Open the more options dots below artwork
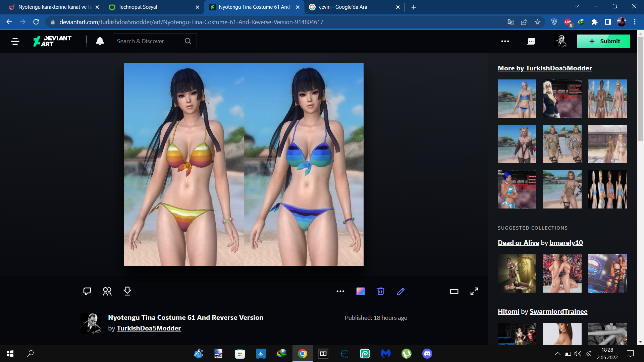This screenshot has height=362, width=644. pyautogui.click(x=340, y=291)
